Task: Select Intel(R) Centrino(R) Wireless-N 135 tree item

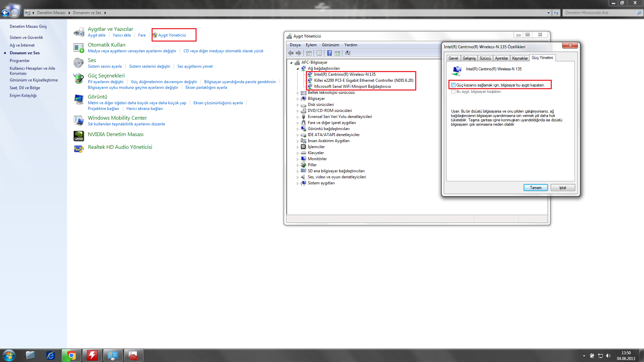Action: click(344, 74)
